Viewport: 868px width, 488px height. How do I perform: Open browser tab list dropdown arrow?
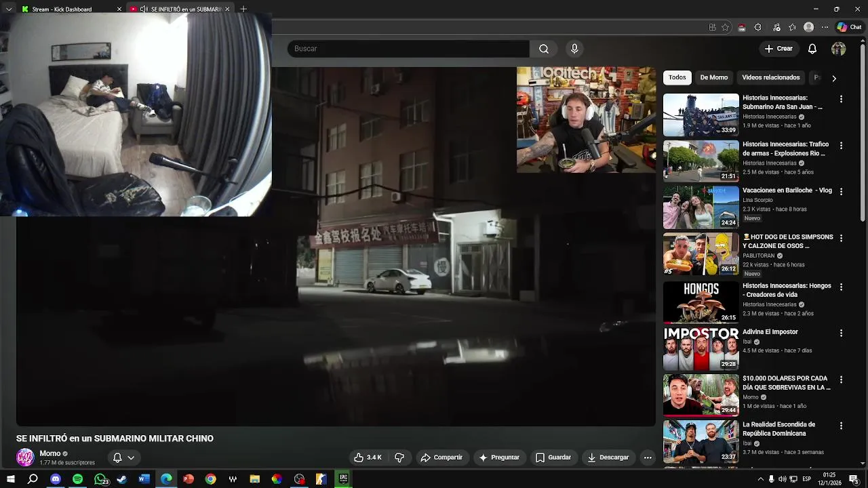9,9
